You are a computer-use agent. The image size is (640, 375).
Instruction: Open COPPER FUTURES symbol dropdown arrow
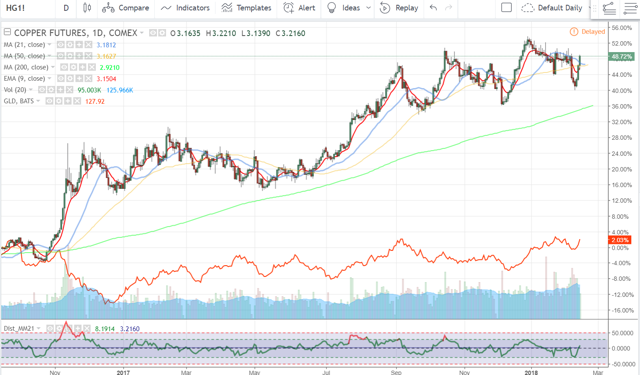pos(142,32)
